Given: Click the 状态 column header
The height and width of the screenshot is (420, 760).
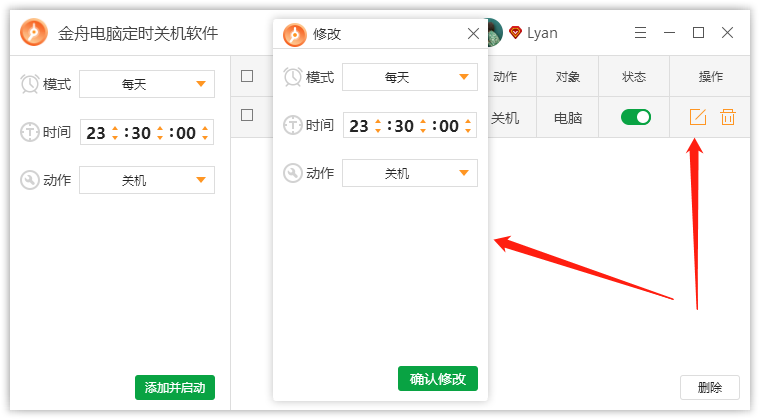Looking at the screenshot, I should click(634, 76).
